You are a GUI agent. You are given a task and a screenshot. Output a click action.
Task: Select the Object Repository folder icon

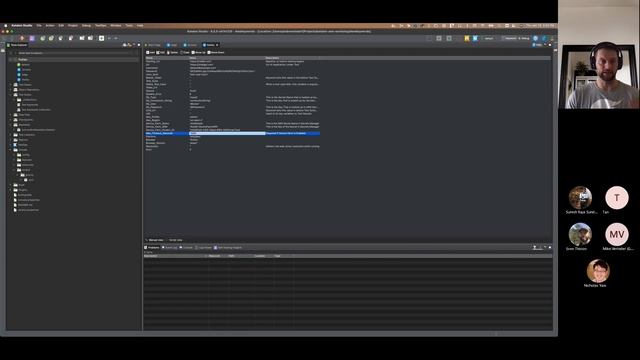(16, 89)
